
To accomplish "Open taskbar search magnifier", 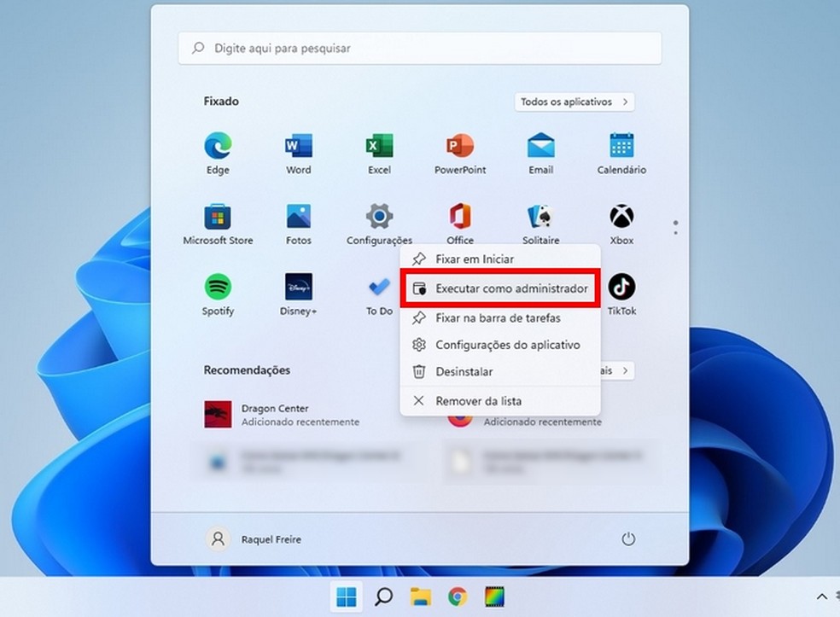I will (x=383, y=597).
